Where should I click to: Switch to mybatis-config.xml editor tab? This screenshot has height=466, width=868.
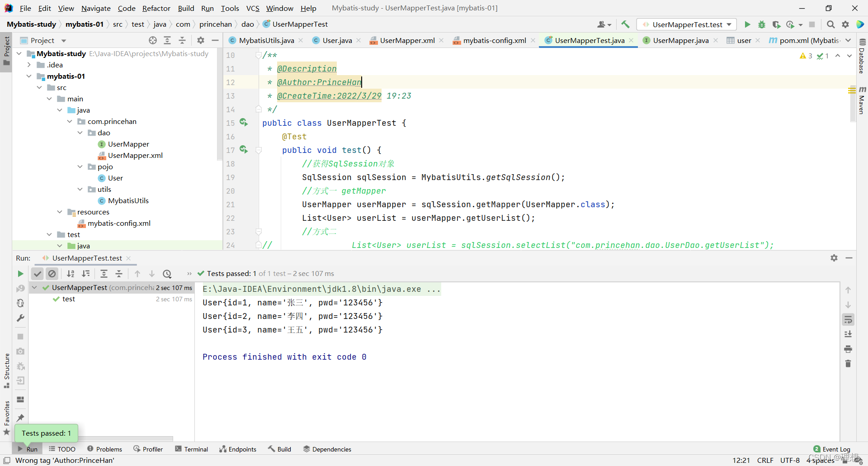coord(494,40)
